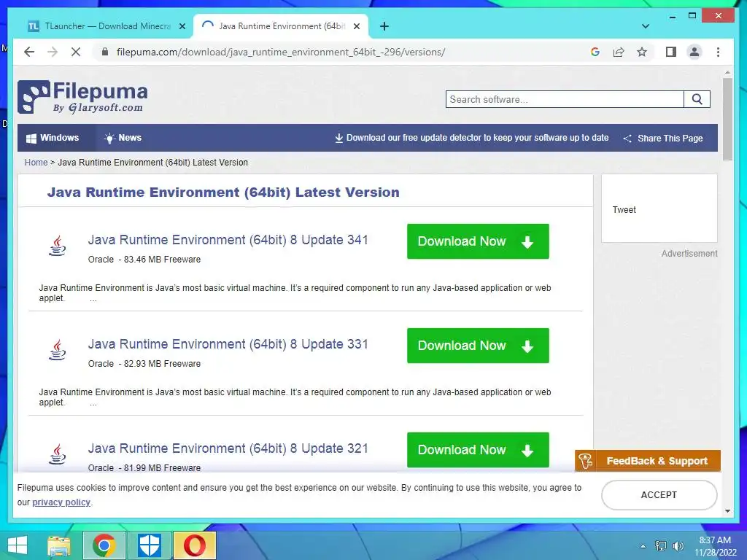This screenshot has width=747, height=560.
Task: Click the network tray icon
Action: (x=661, y=545)
